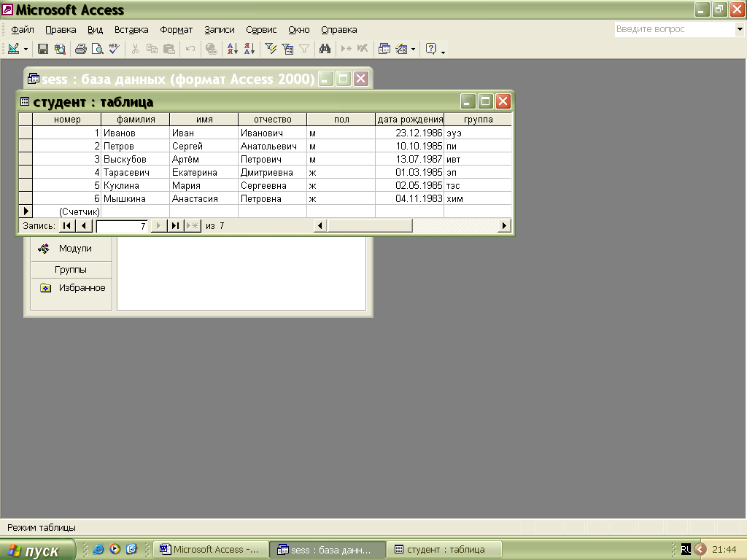747x560 pixels.
Task: Click the File Search toolbar icon
Action: click(60, 49)
